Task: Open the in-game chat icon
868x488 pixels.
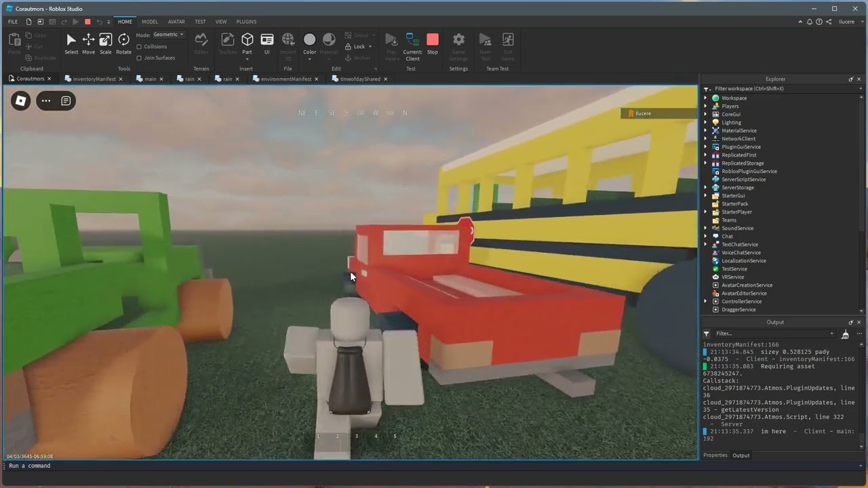Action: (66, 101)
